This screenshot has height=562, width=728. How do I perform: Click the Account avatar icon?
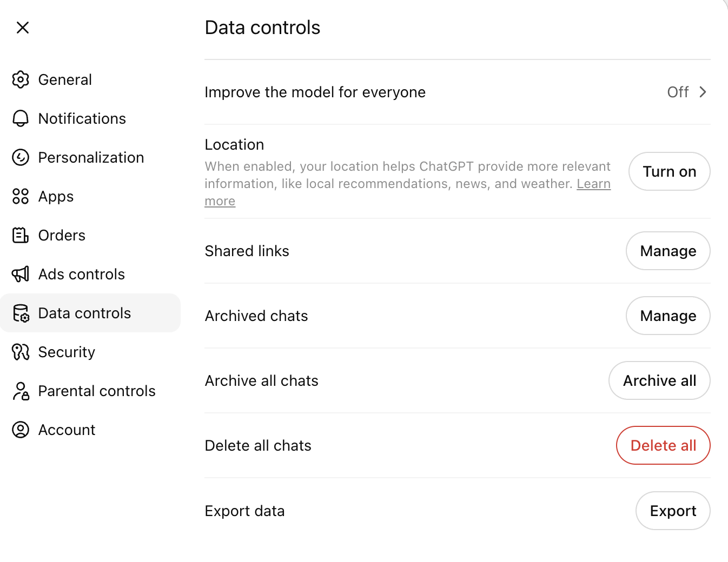(x=21, y=430)
